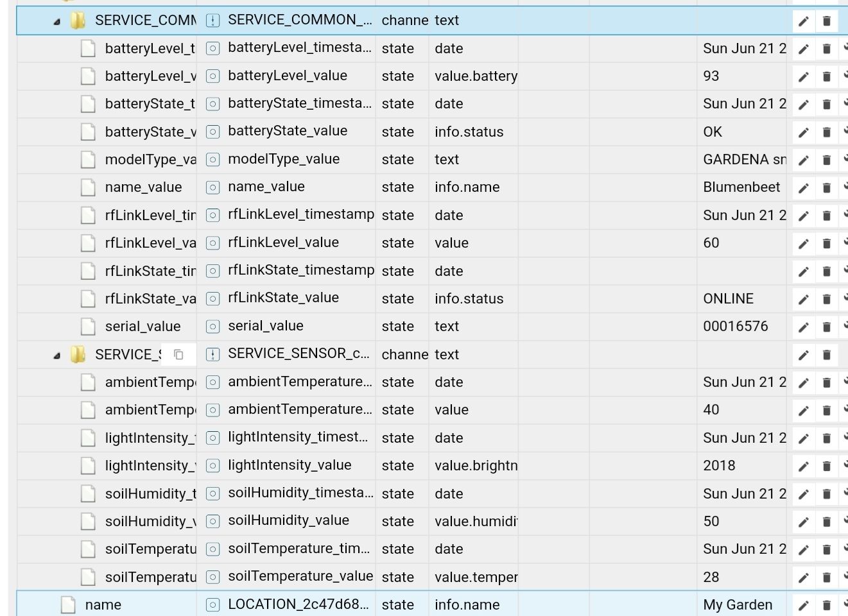
Task: Edit the batteryLevel_value object
Action: click(x=804, y=77)
